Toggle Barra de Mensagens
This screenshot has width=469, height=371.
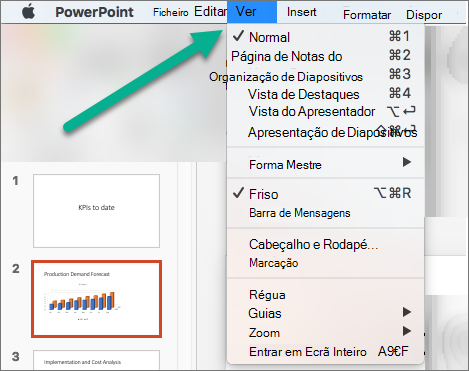tap(325, 213)
